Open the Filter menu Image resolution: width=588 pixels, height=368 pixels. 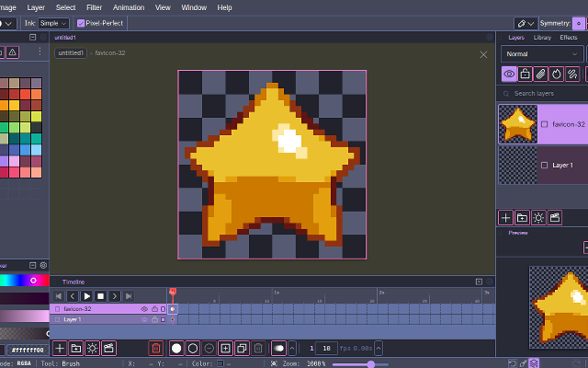[x=94, y=7]
